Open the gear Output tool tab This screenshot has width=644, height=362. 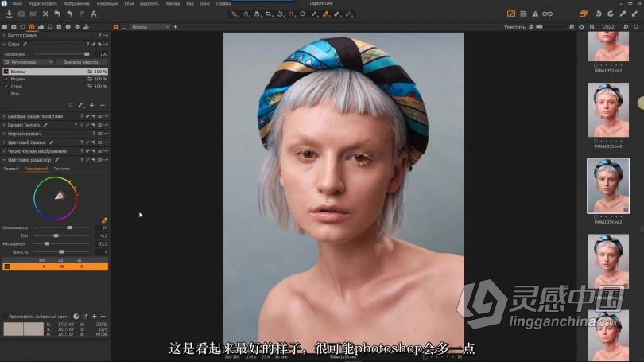coord(77,27)
